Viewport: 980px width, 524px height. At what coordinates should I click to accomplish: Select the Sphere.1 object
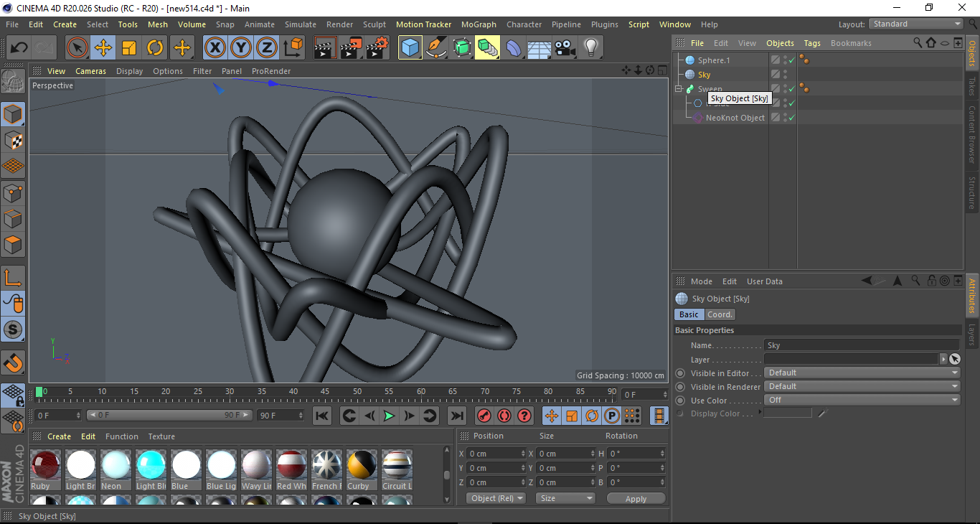click(x=713, y=60)
